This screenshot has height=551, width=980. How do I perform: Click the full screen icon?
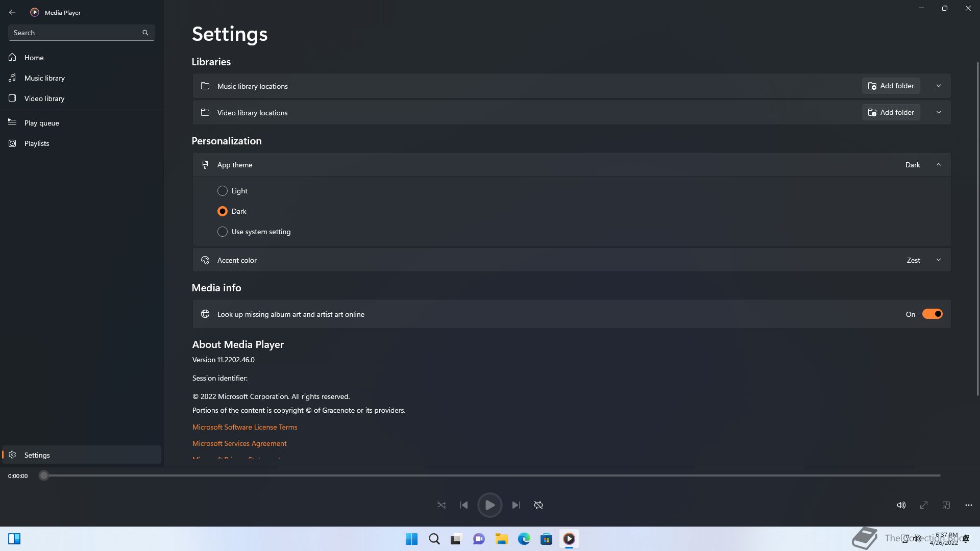[x=924, y=505]
